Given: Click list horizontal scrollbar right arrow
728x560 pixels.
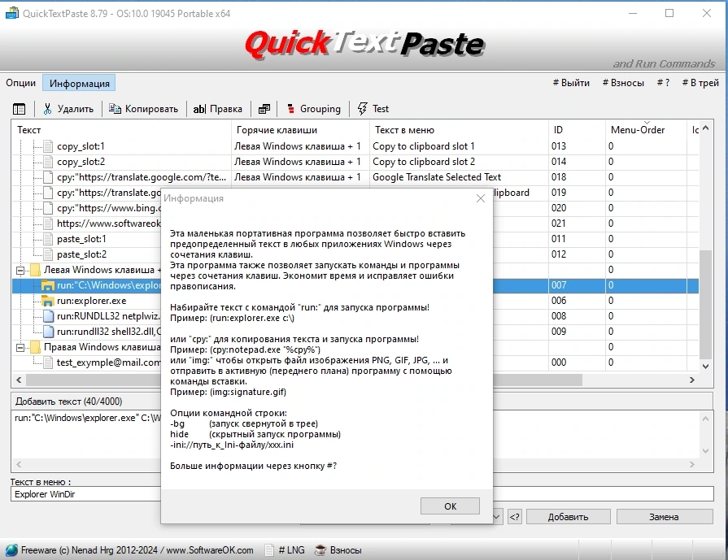Looking at the screenshot, I should [x=691, y=380].
